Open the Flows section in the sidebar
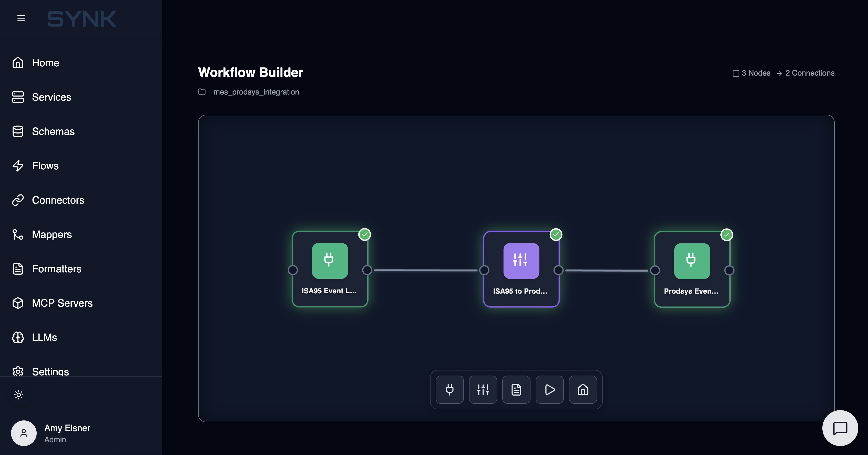 [x=45, y=166]
